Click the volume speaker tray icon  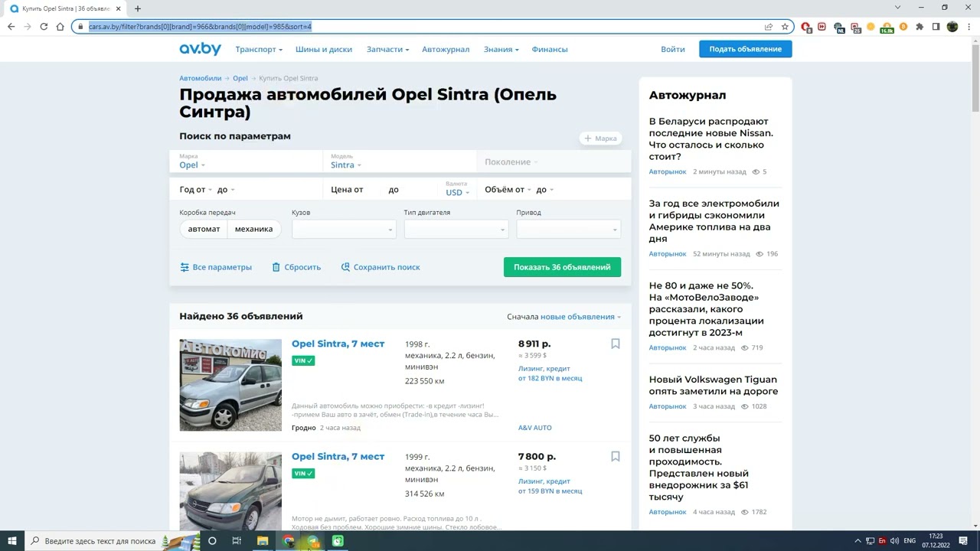tap(894, 541)
